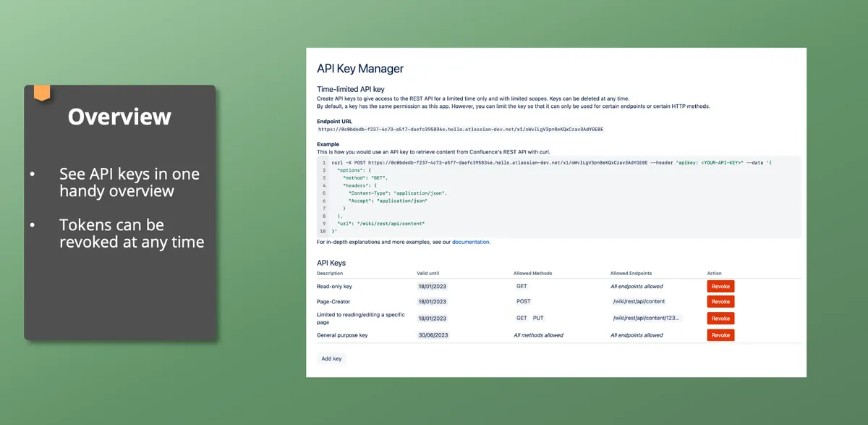This screenshot has width=868, height=425.
Task: Click the API Keys section heading
Action: click(331, 263)
